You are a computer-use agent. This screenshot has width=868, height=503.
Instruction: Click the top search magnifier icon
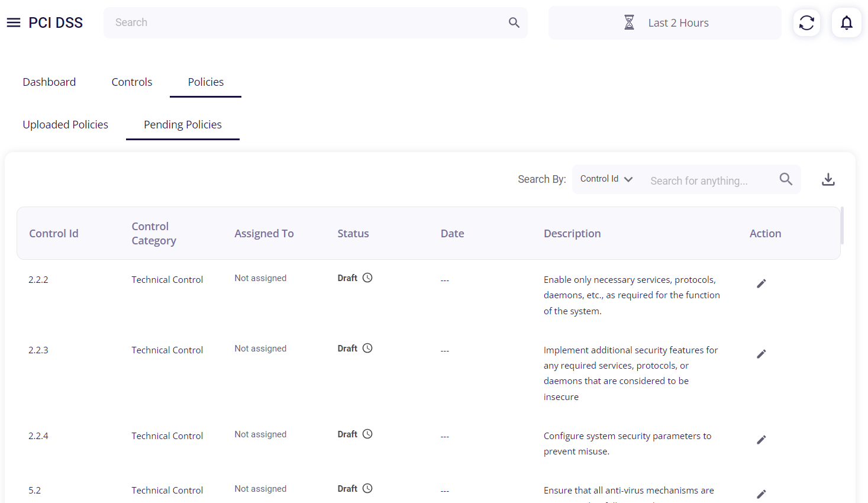[514, 22]
